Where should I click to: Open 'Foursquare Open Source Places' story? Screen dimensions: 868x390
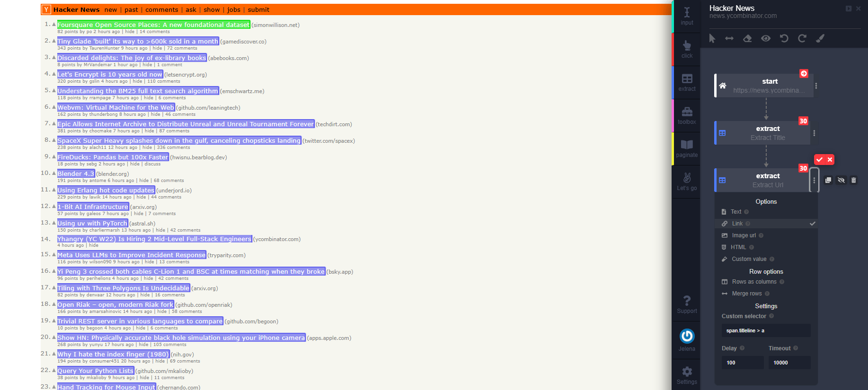[x=153, y=25]
